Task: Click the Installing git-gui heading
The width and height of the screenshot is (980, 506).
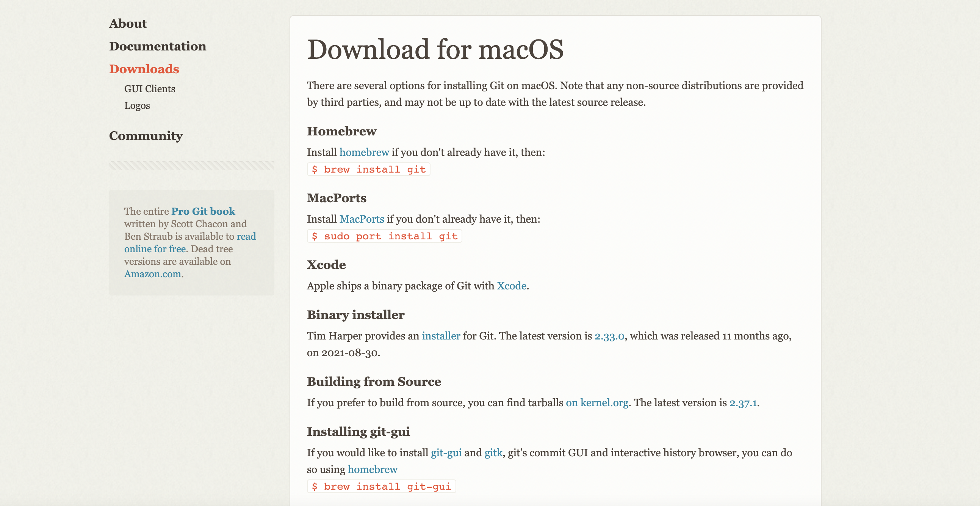Action: click(x=358, y=432)
